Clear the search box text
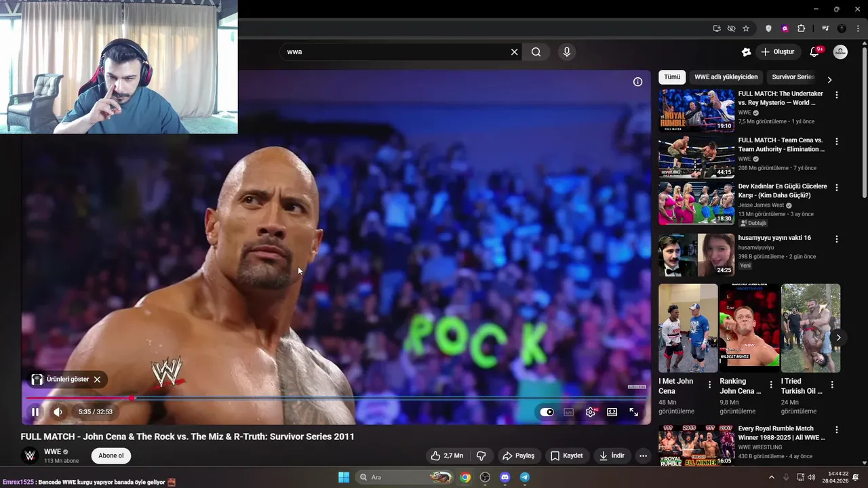Viewport: 868px width, 488px height. pos(514,52)
